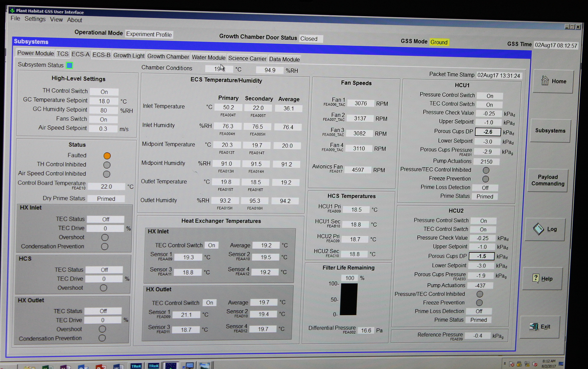This screenshot has height=369, width=588.
Task: Click HCU2 Pressure/TEC Control Inhibited indicator
Action: coord(480,294)
